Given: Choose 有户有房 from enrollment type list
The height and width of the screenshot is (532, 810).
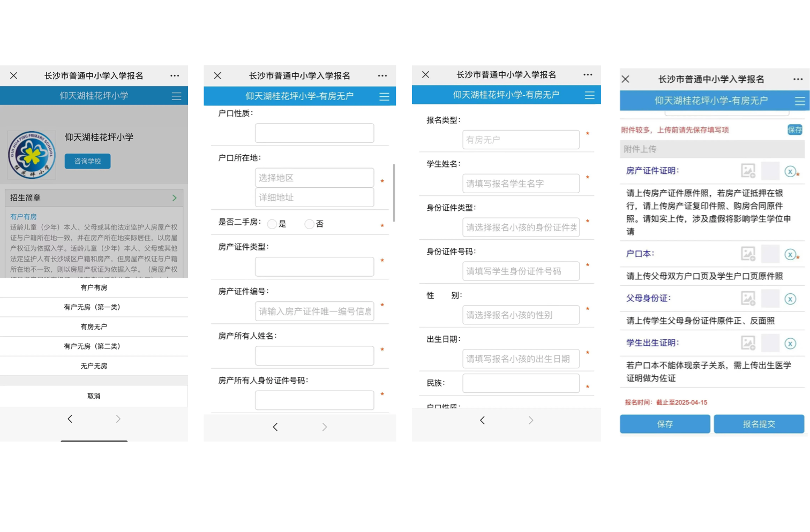Looking at the screenshot, I should [94, 287].
